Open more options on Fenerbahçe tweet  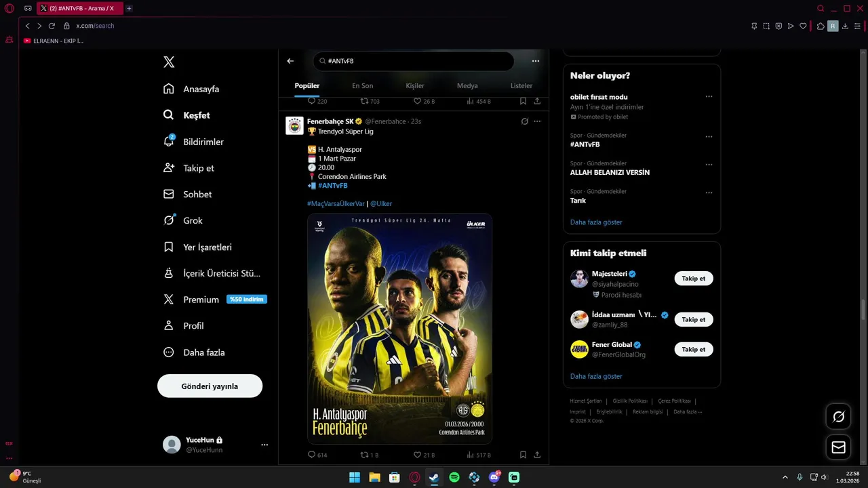tap(537, 121)
